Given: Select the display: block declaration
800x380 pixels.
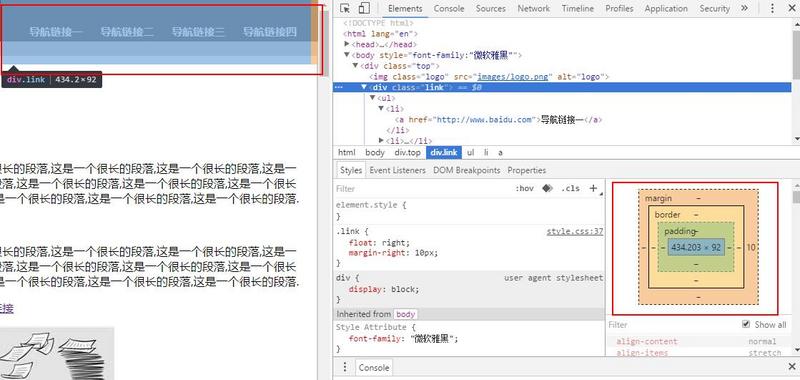Looking at the screenshot, I should pyautogui.click(x=384, y=289).
